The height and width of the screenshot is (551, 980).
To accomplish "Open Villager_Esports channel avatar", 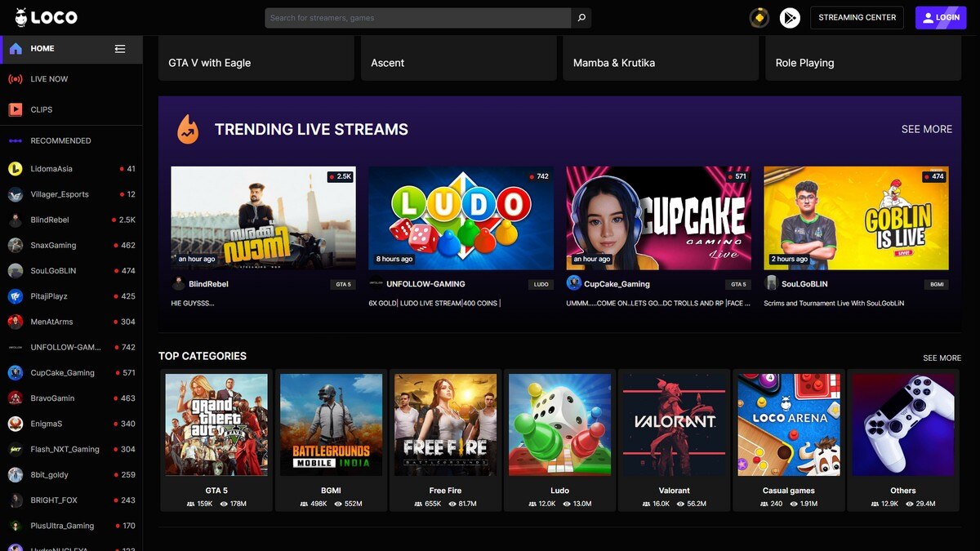I will tap(16, 194).
